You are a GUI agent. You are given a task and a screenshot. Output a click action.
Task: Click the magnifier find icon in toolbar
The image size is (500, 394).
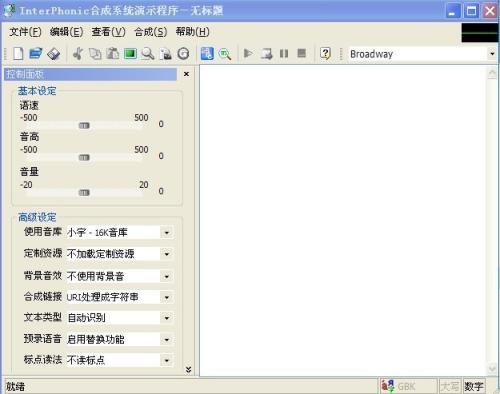pyautogui.click(x=148, y=53)
